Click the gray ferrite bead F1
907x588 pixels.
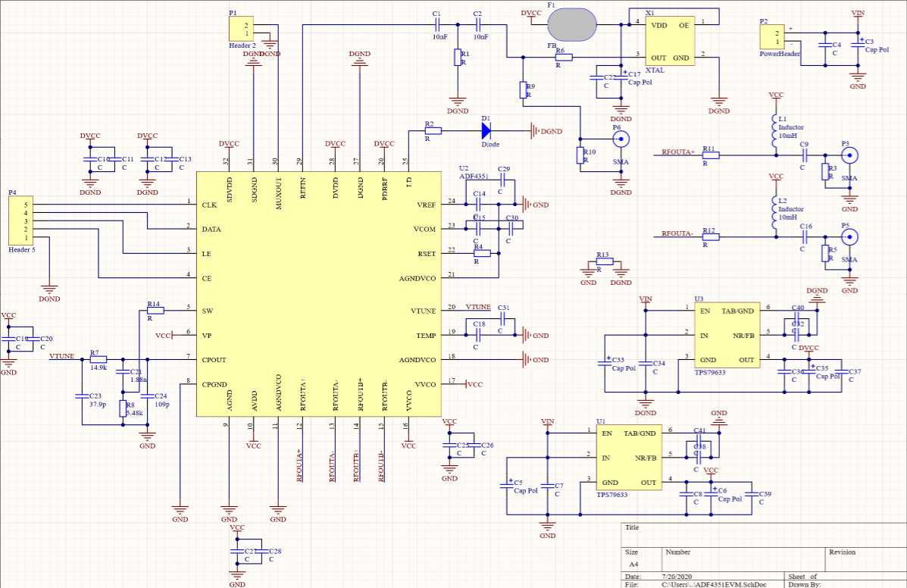(571, 25)
